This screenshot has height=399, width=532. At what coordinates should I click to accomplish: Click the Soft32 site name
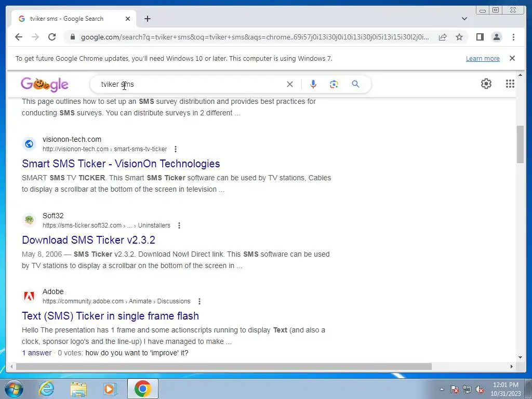pos(53,216)
